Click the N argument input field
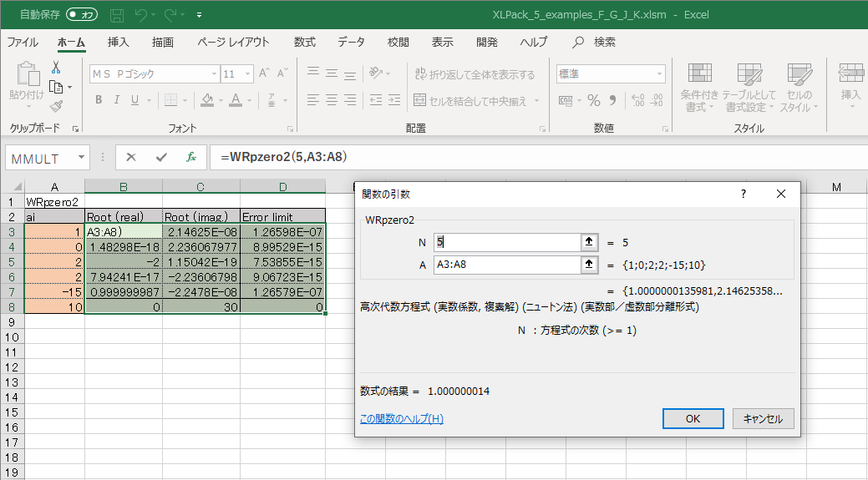The width and height of the screenshot is (868, 480). (507, 242)
